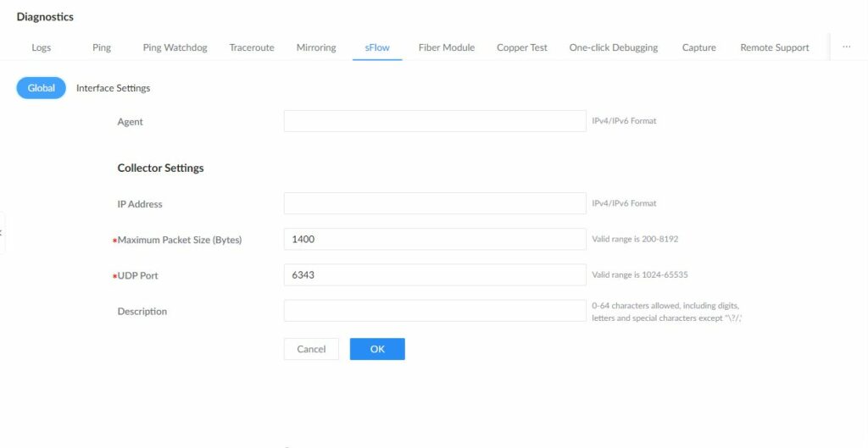Switch to Interface Settings sub-tab
The width and height of the screenshot is (868, 448).
(x=113, y=88)
